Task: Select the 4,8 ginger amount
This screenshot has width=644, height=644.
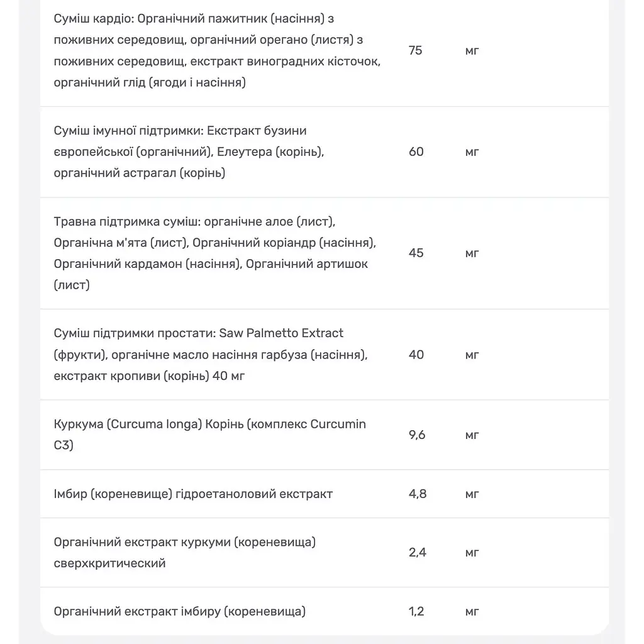Action: click(x=418, y=494)
